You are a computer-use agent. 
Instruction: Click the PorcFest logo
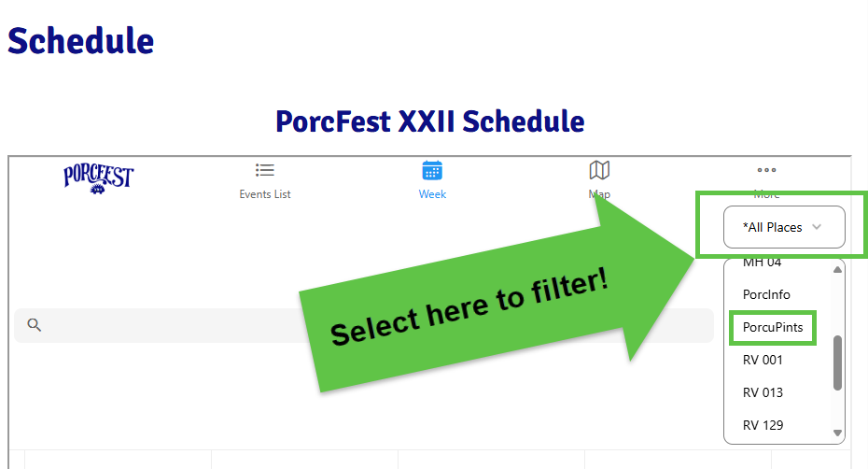point(99,178)
